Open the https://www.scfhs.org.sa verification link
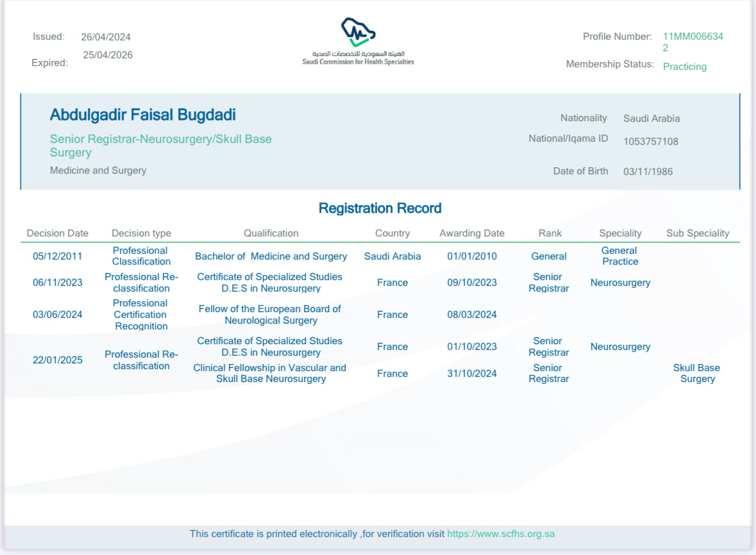Image resolution: width=756 pixels, height=555 pixels. (500, 533)
